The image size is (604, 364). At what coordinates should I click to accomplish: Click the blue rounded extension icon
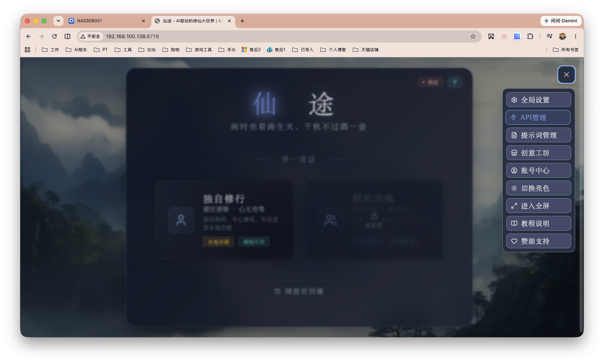coord(517,36)
